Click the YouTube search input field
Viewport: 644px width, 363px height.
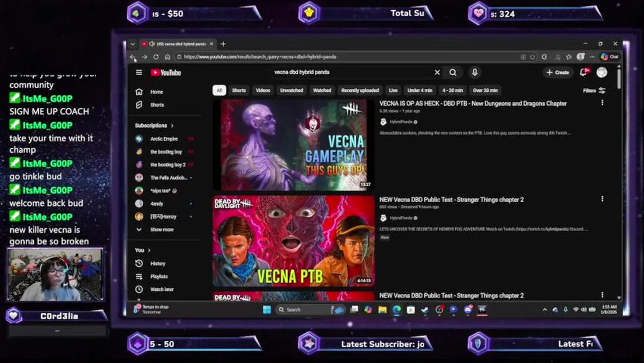(353, 72)
